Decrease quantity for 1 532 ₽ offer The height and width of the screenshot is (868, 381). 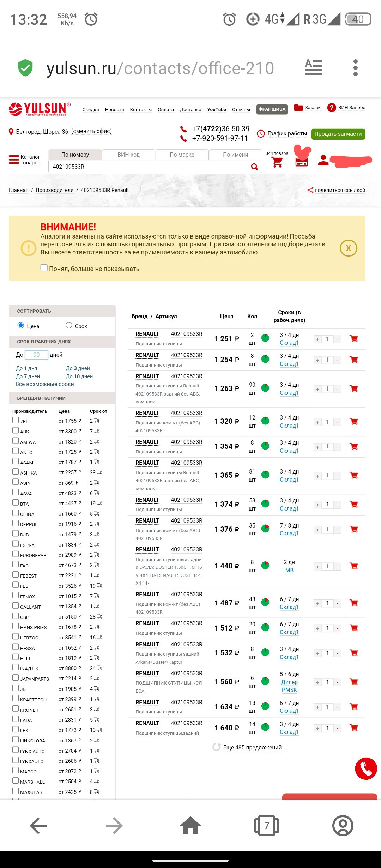(338, 653)
